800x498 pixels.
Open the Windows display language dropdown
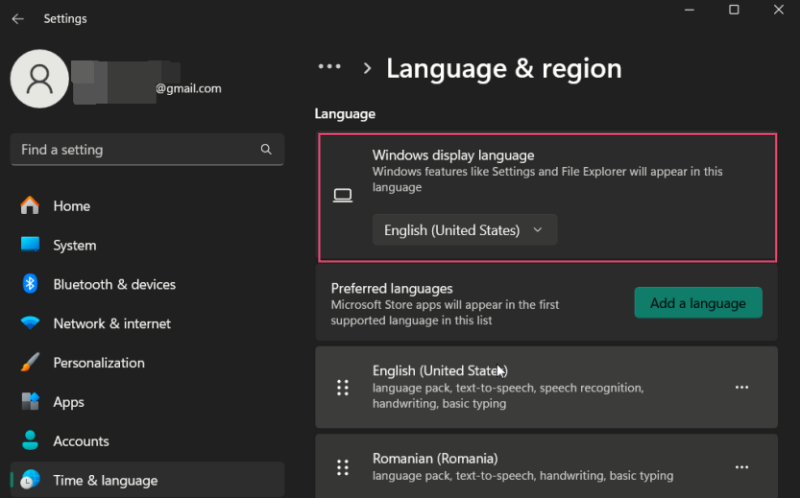pyautogui.click(x=465, y=230)
